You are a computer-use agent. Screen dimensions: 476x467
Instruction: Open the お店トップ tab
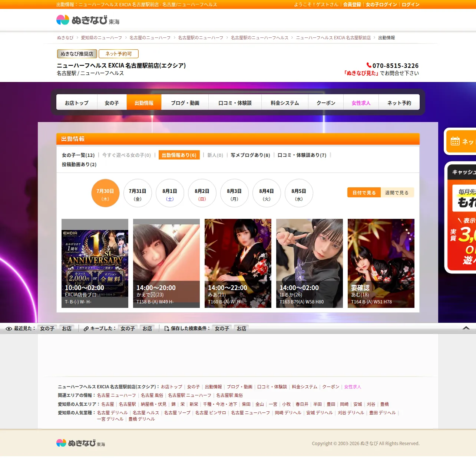(77, 103)
